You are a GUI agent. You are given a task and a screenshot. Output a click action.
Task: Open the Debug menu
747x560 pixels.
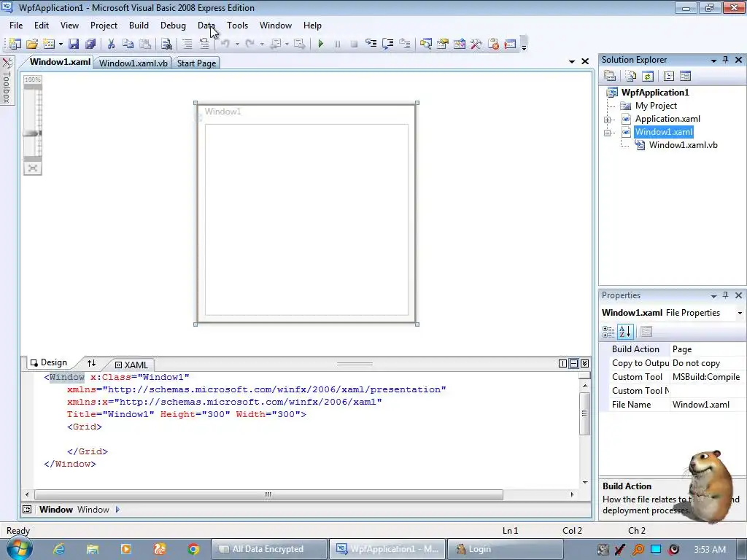click(173, 26)
